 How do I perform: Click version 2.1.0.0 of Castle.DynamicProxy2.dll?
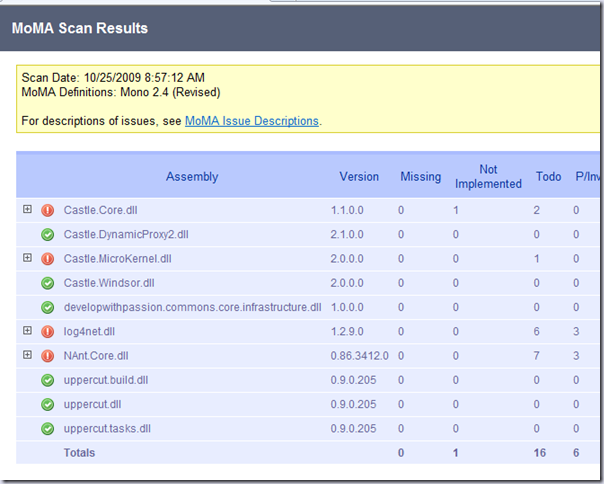(347, 235)
